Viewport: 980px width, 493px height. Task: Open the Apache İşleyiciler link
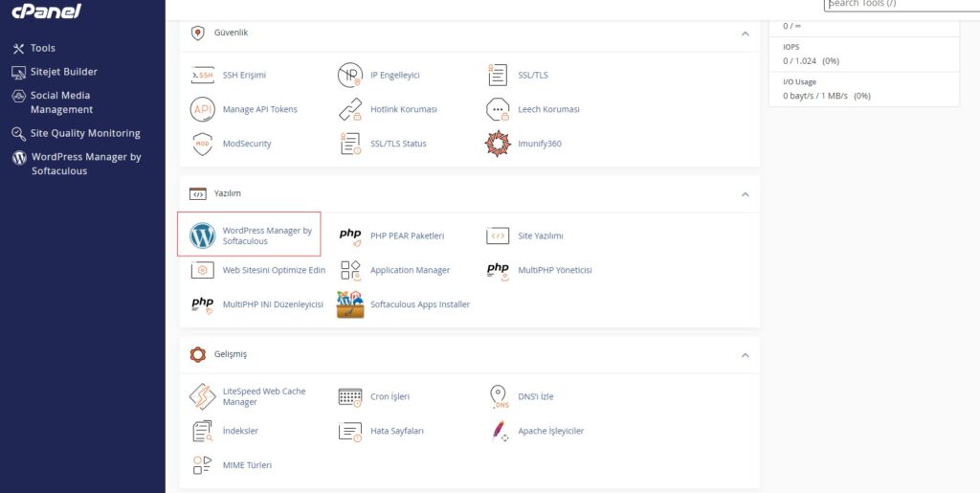[550, 431]
